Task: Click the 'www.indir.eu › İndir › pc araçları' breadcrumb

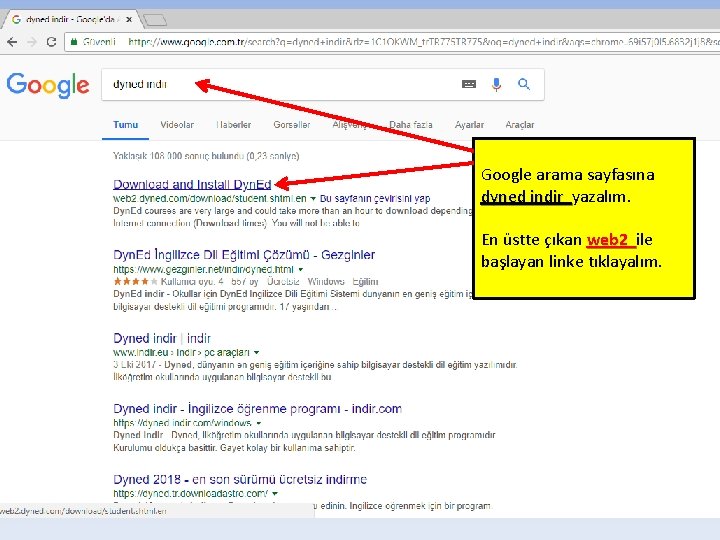Action: [181, 353]
